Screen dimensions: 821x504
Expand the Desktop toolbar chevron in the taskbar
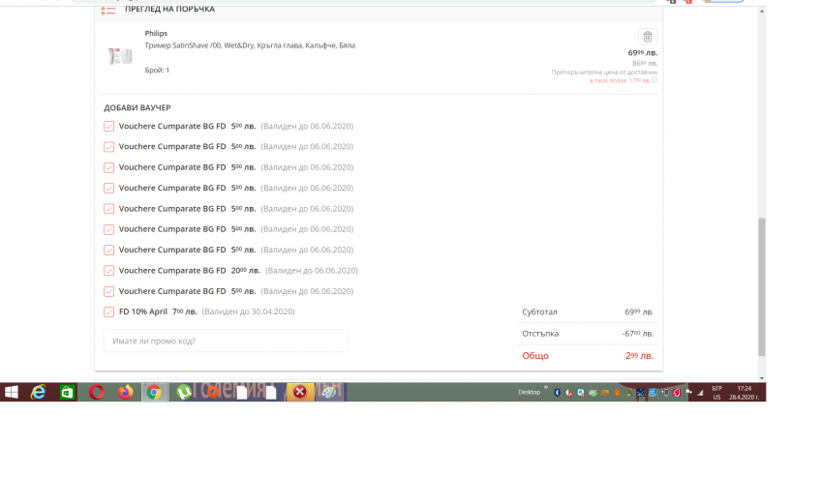click(545, 389)
